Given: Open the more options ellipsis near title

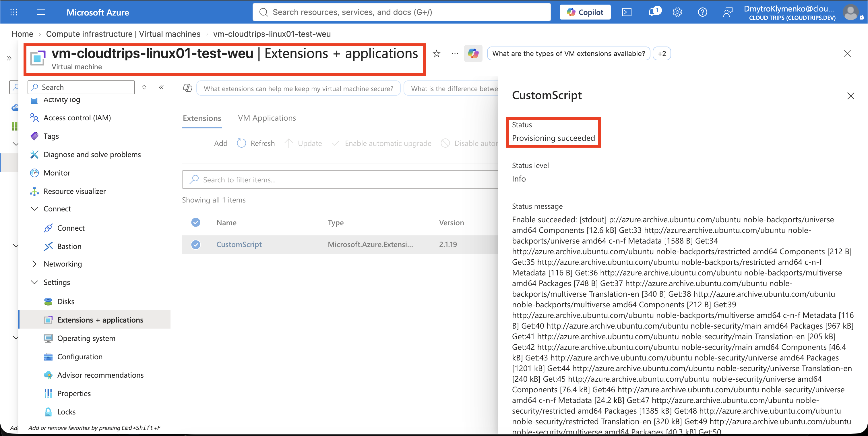Looking at the screenshot, I should 455,54.
